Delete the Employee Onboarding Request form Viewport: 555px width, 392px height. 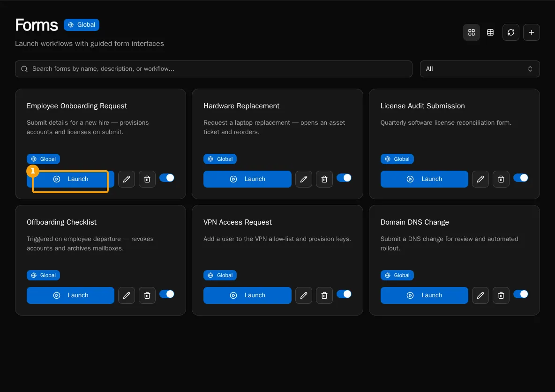coord(147,179)
